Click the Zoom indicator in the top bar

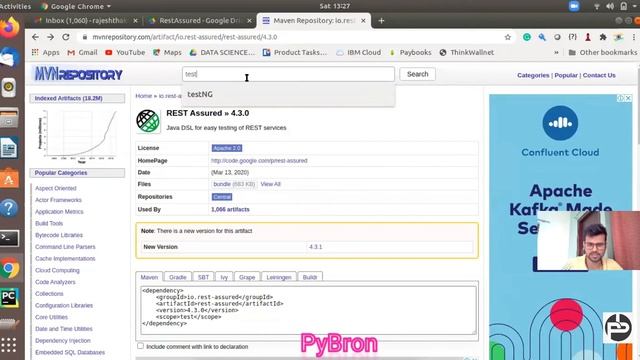(x=574, y=6)
